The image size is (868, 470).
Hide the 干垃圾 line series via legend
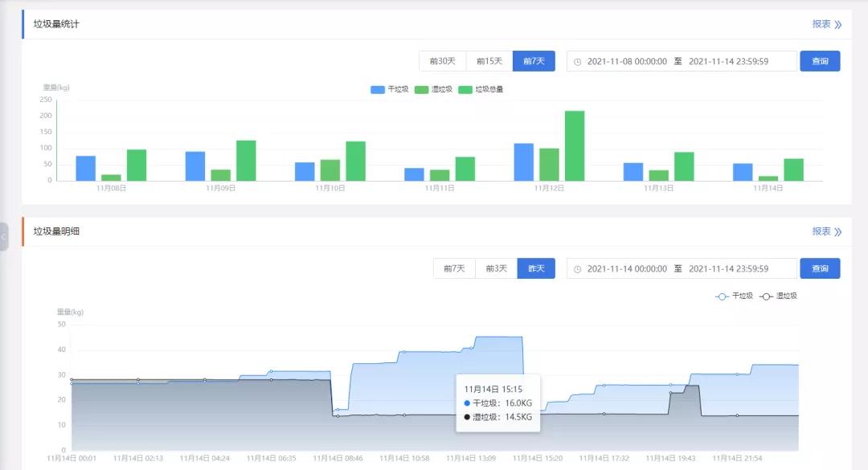pos(734,296)
